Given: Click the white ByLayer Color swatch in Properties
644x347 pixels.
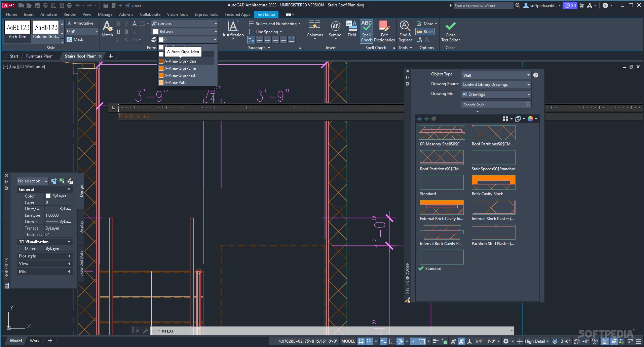Looking at the screenshot, I should pyautogui.click(x=48, y=196).
